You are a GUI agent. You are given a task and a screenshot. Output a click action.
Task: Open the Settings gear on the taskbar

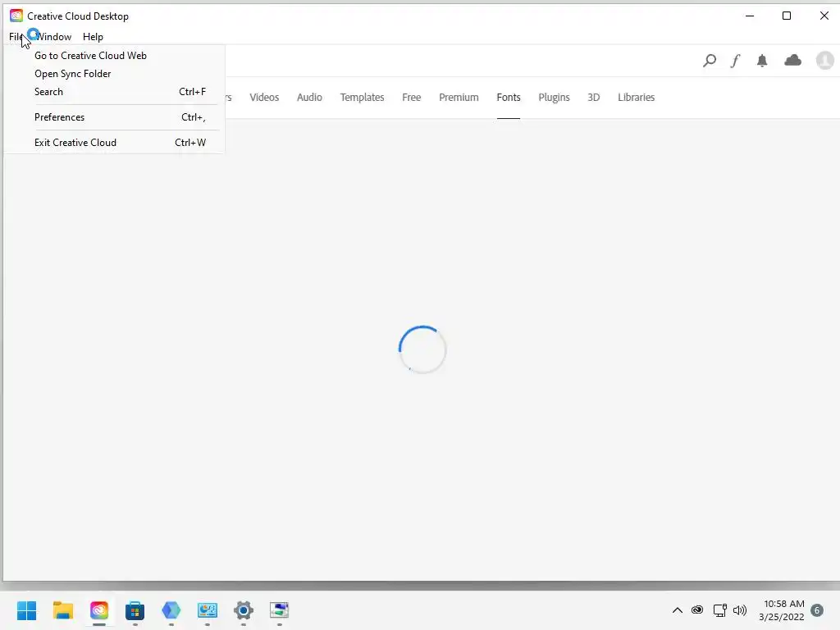click(x=243, y=610)
